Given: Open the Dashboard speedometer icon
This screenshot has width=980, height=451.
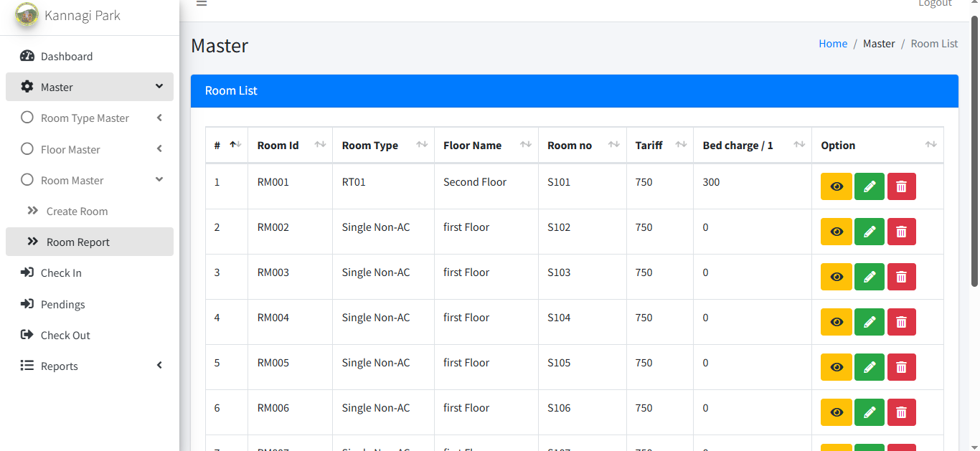Looking at the screenshot, I should tap(27, 56).
